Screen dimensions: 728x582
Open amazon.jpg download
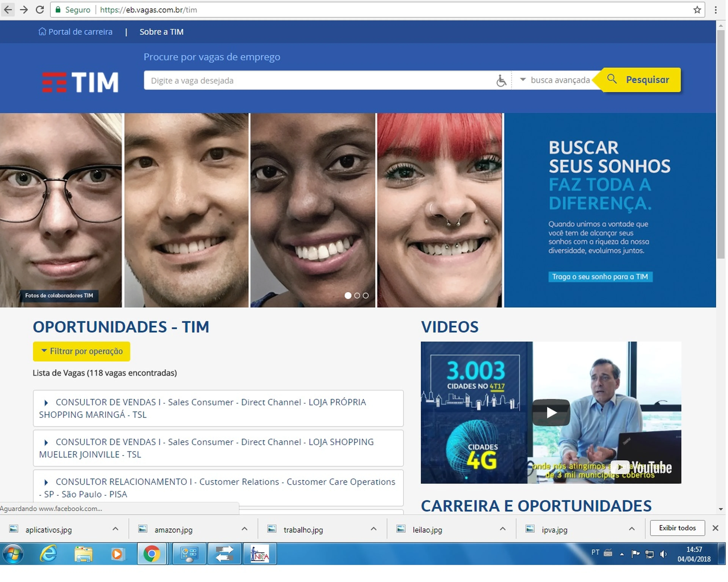tap(173, 530)
